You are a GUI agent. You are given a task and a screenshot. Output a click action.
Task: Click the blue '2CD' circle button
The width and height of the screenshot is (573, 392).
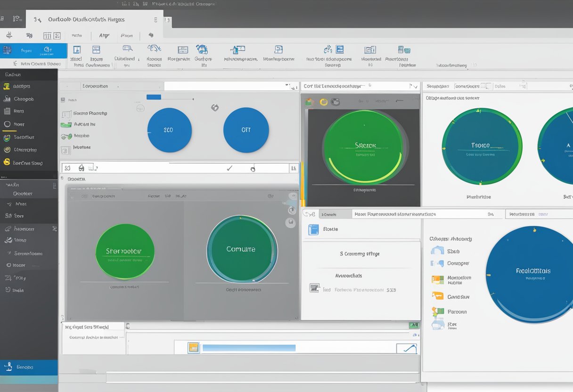coord(170,130)
